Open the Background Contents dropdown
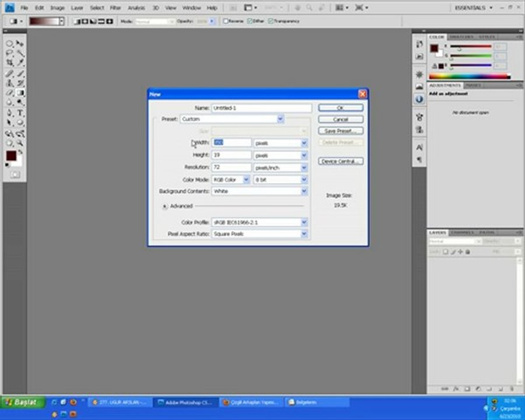Viewport: 525px width, 420px height. [x=304, y=191]
